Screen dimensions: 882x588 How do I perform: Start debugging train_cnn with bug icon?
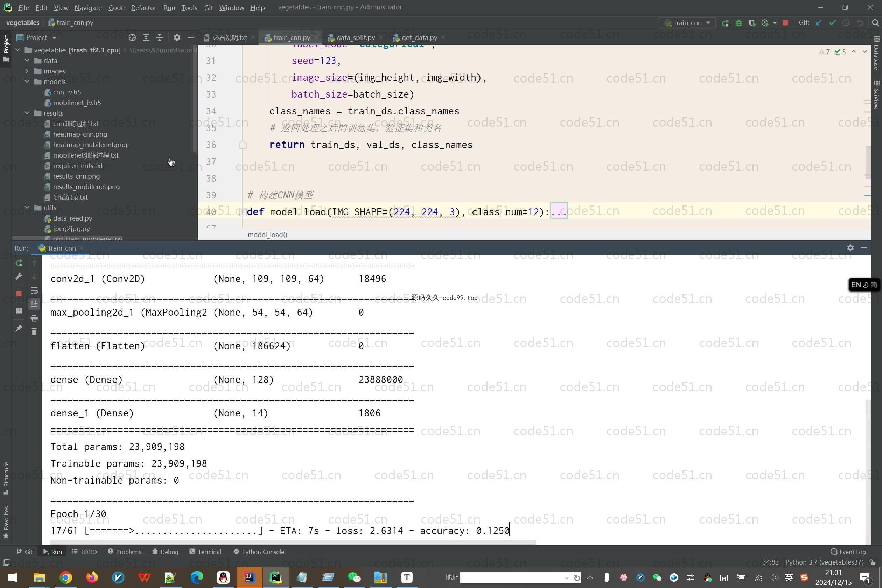[x=739, y=23]
